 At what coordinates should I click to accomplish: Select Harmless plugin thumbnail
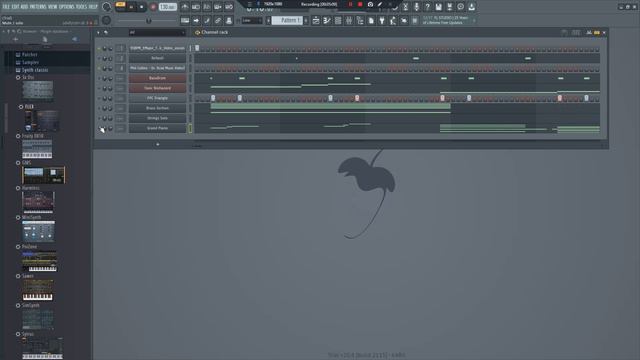click(x=38, y=202)
